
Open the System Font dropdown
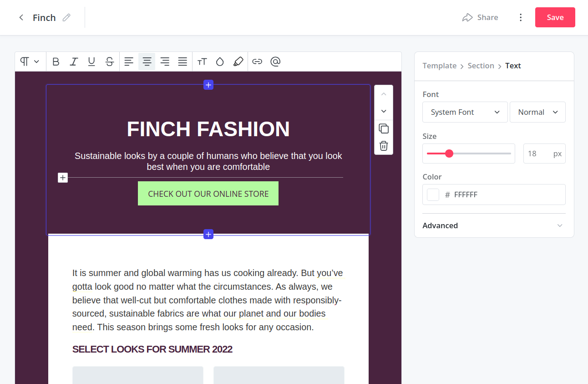465,112
